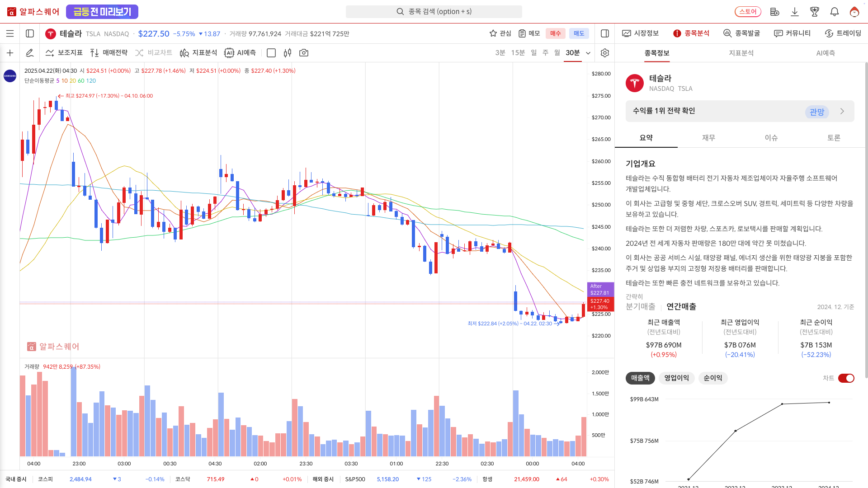Select the 월 monthly timeframe
The width and height of the screenshot is (868, 488).
pyautogui.click(x=557, y=53)
